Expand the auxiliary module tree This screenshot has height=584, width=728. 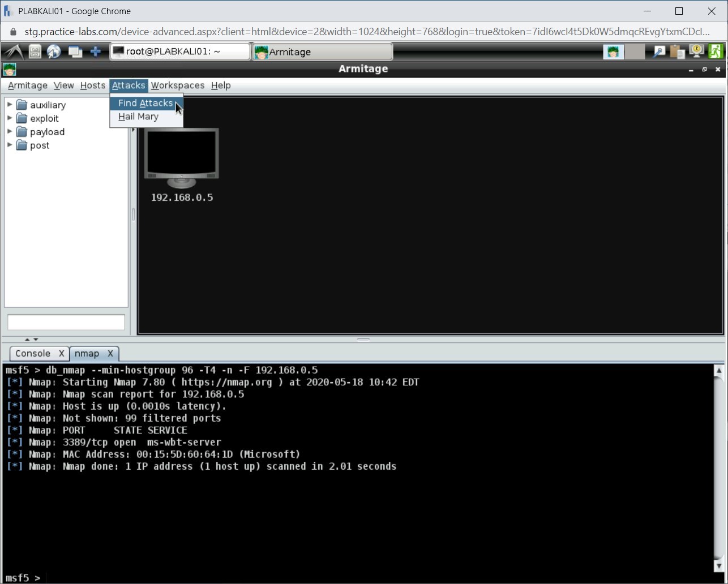(x=9, y=105)
